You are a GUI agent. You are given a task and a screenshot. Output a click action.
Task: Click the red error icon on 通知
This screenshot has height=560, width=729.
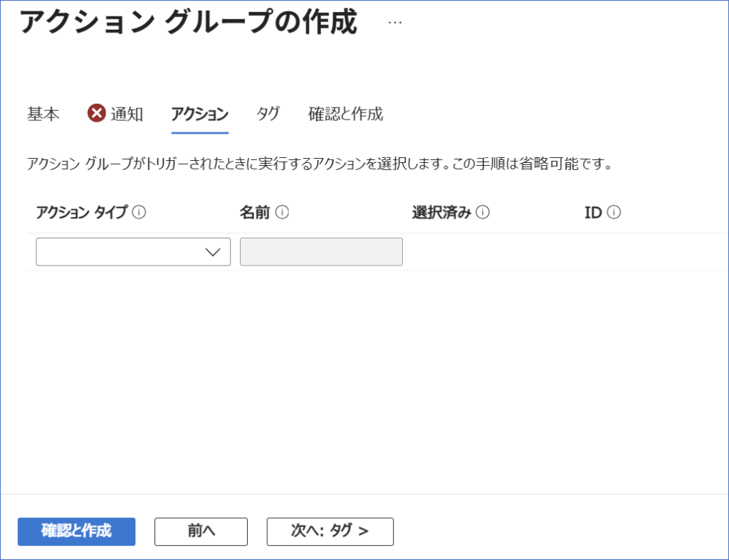coord(97,113)
